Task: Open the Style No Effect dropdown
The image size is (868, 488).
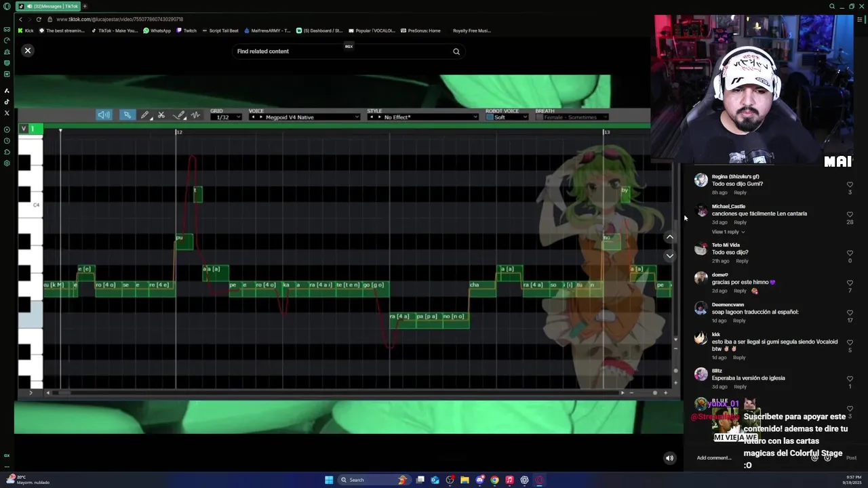Action: tap(423, 117)
